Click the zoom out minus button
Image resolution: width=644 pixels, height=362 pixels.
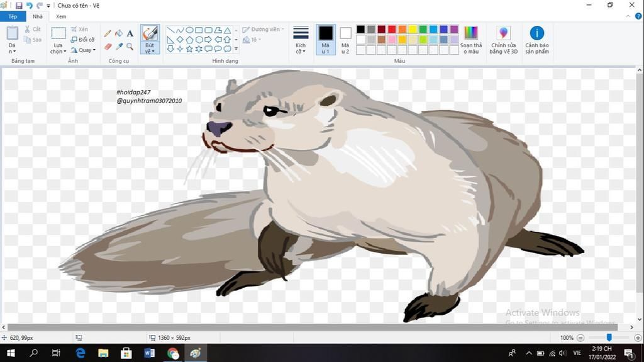pyautogui.click(x=580, y=337)
